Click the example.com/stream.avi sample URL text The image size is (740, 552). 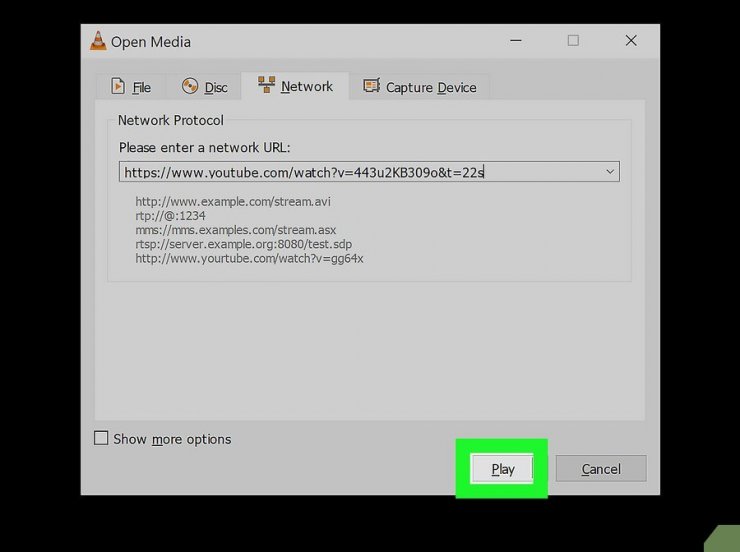click(233, 201)
